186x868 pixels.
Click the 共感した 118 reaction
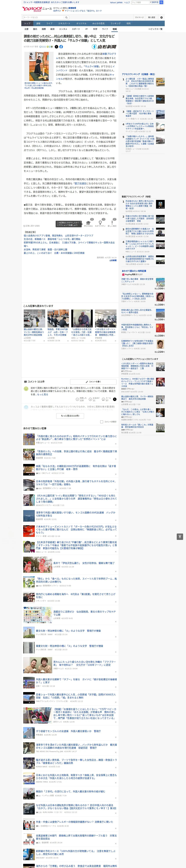click(81, 399)
